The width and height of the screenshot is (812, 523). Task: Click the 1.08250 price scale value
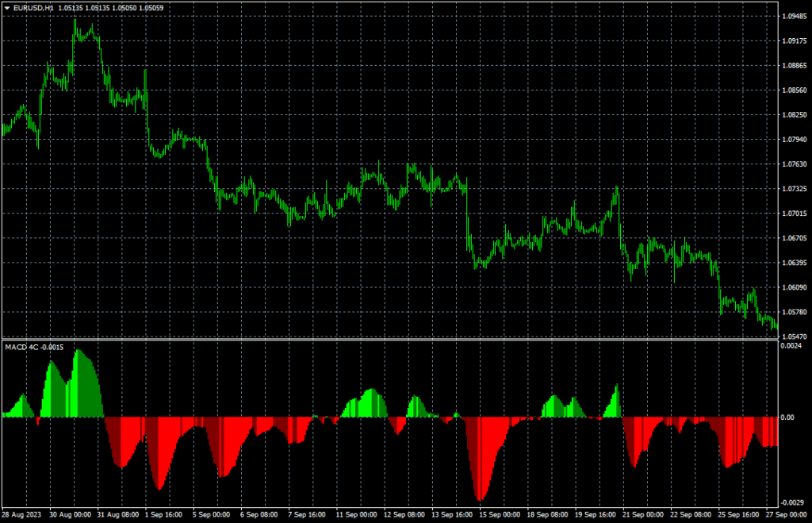pyautogui.click(x=794, y=115)
